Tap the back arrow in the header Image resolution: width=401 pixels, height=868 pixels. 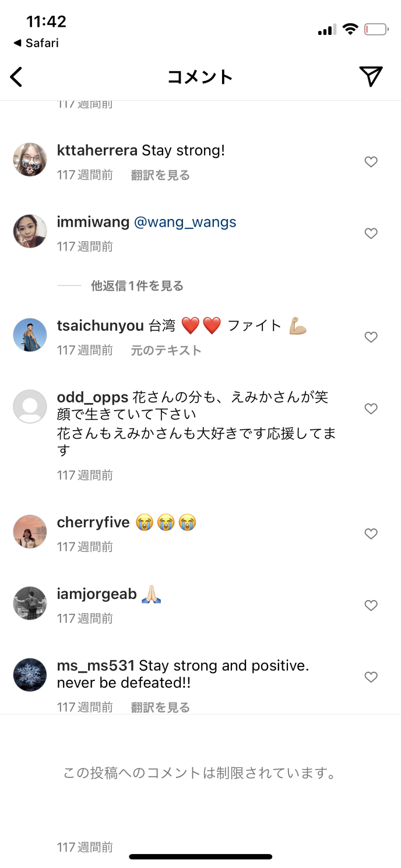click(16, 77)
